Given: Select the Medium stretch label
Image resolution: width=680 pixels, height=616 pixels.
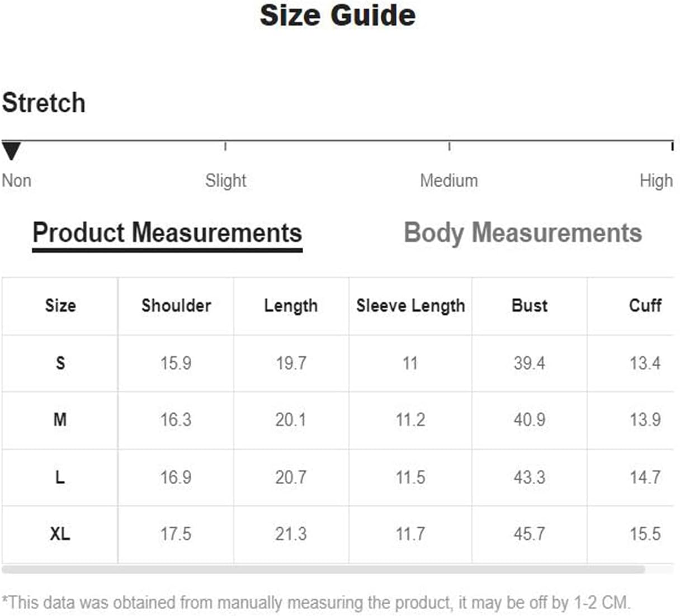Looking at the screenshot, I should 449,181.
